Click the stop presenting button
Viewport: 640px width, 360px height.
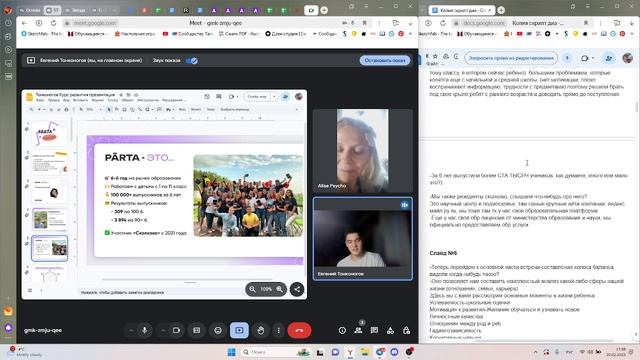coord(385,60)
